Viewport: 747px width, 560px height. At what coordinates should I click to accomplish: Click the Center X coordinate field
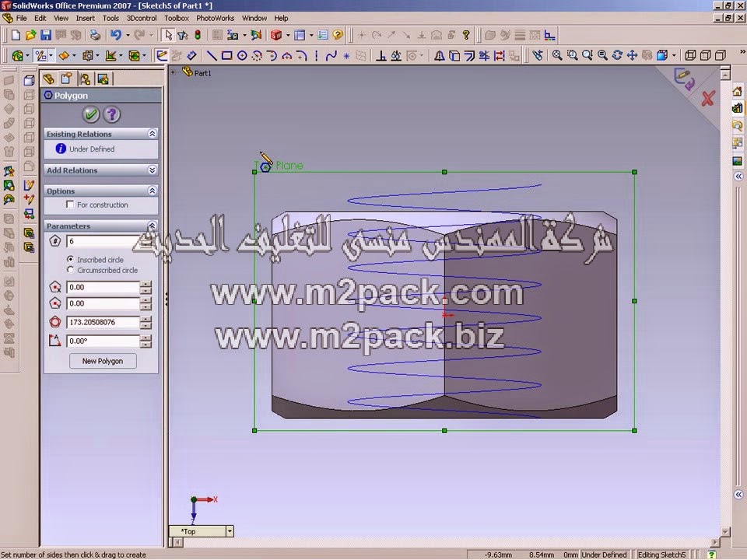tap(103, 287)
